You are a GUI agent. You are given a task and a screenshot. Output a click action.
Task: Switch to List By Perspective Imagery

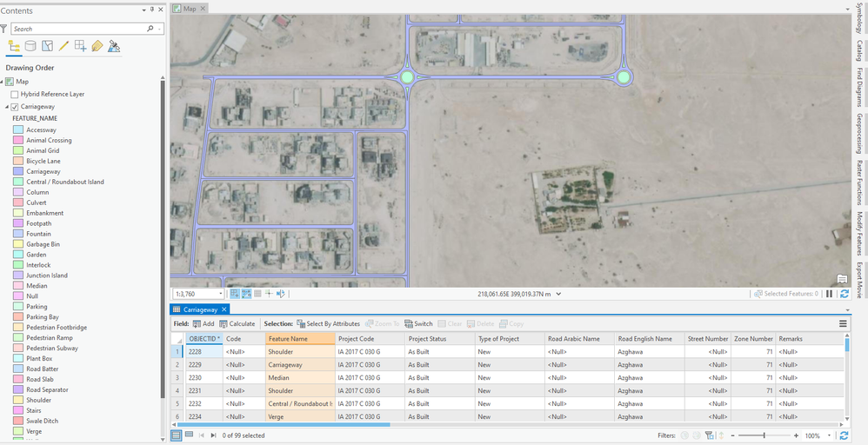tap(114, 46)
